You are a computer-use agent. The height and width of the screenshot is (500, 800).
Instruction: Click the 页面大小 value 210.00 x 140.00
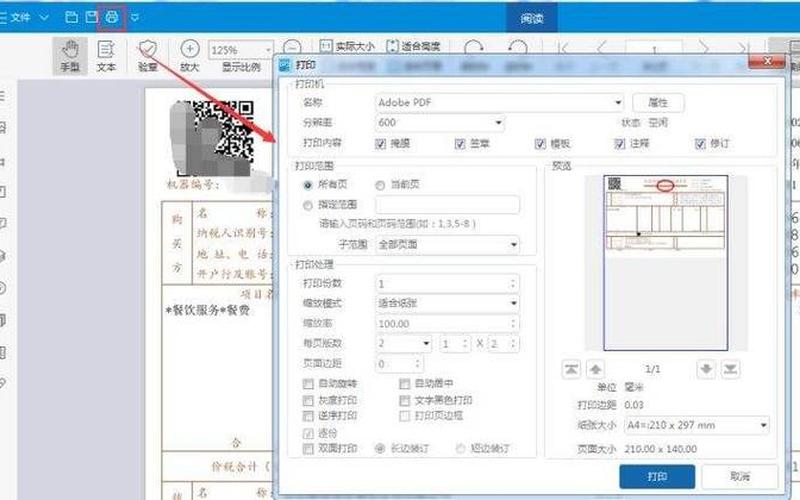click(x=660, y=449)
